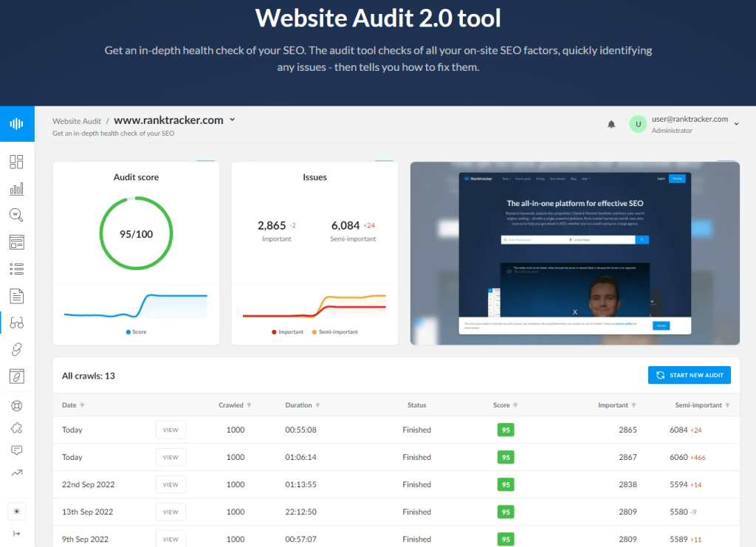Click the SERP Checker sidebar icon

(x=17, y=242)
